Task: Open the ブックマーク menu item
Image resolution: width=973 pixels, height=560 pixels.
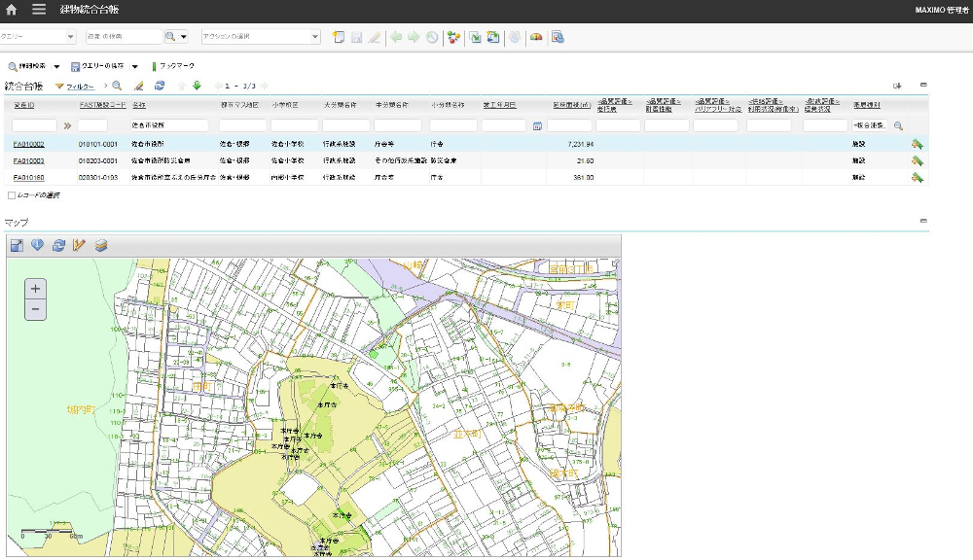Action: click(176, 67)
